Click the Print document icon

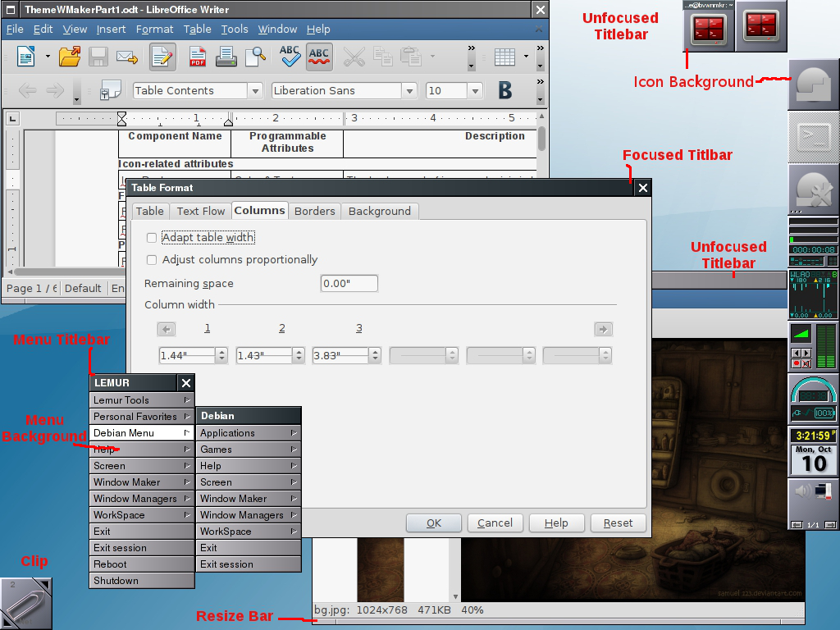pos(226,57)
